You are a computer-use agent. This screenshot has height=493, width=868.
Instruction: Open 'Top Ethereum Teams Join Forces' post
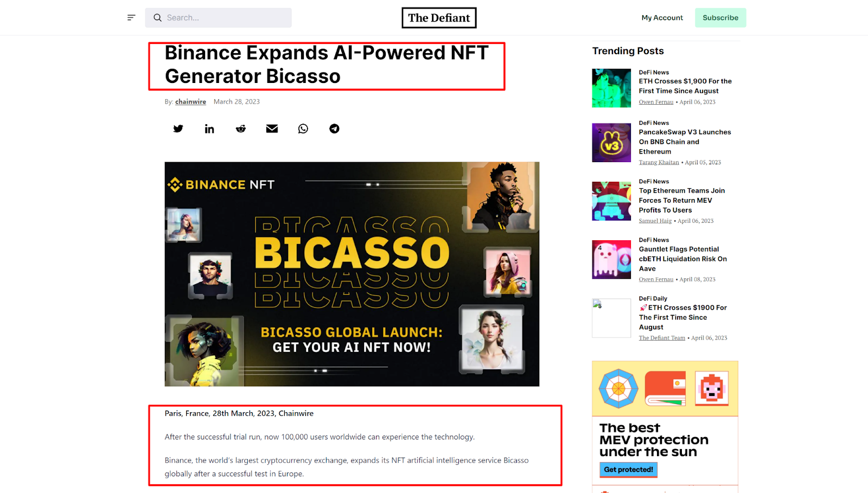tap(681, 201)
